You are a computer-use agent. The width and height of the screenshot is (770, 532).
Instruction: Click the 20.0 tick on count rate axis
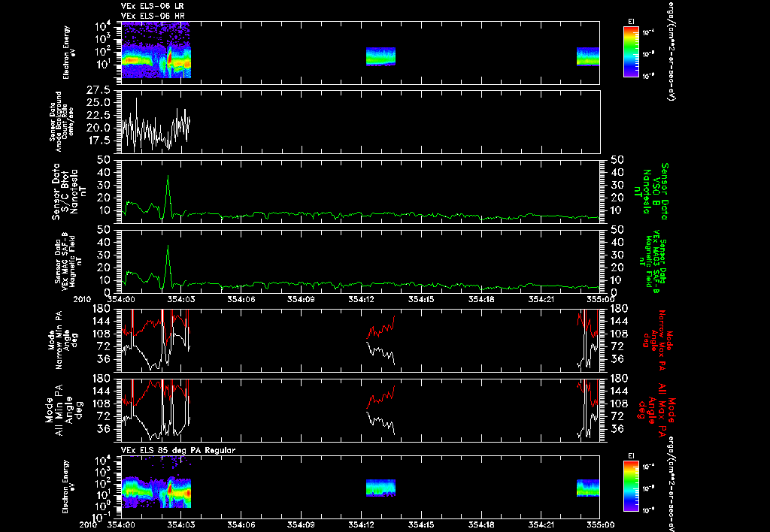[x=99, y=128]
